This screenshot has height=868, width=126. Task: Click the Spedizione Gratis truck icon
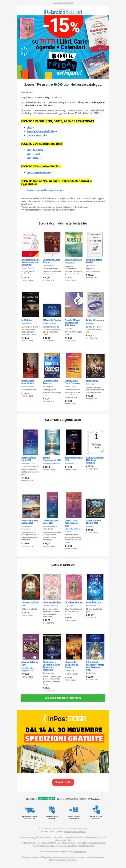pyautogui.click(x=30, y=809)
